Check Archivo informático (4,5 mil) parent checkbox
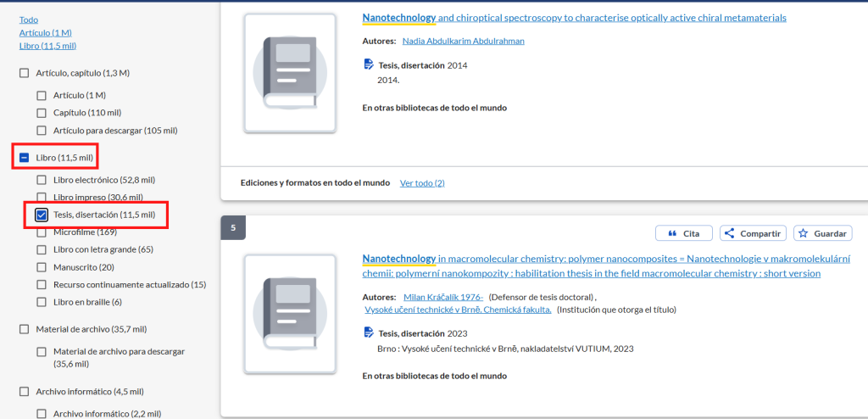 click(x=25, y=392)
